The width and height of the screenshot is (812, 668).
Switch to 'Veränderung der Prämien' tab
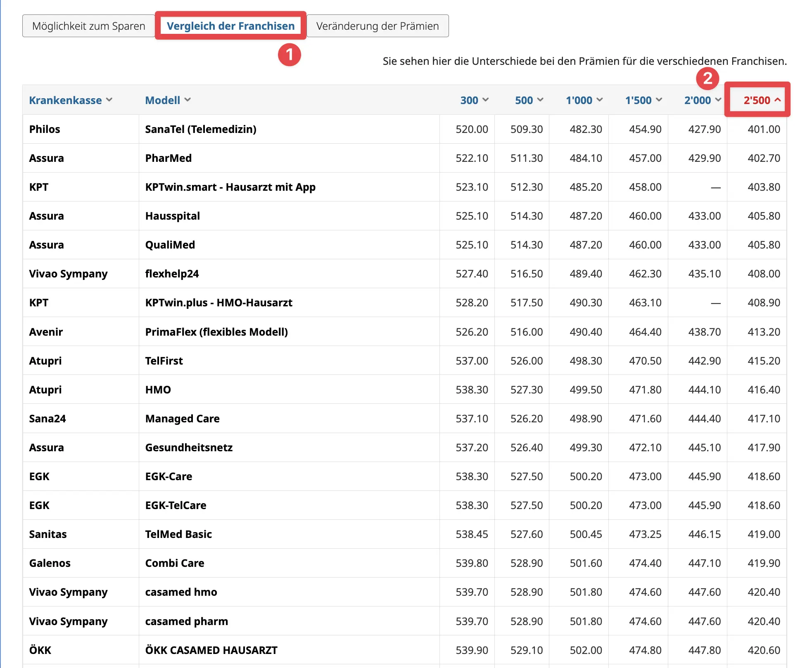(x=378, y=26)
